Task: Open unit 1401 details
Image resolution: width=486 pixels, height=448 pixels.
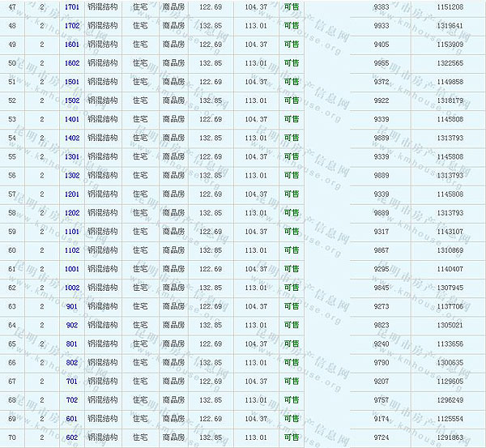Action: 72,119
